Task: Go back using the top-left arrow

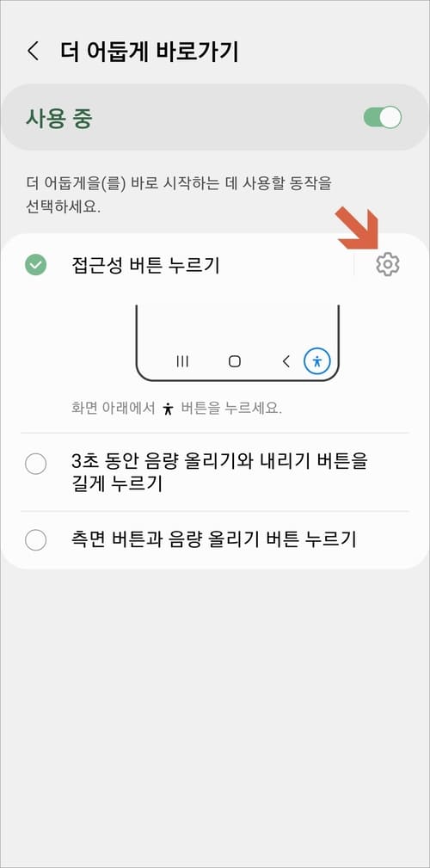Action: click(34, 51)
